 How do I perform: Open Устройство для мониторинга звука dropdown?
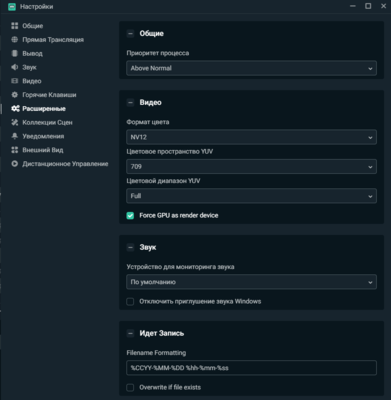pos(252,282)
